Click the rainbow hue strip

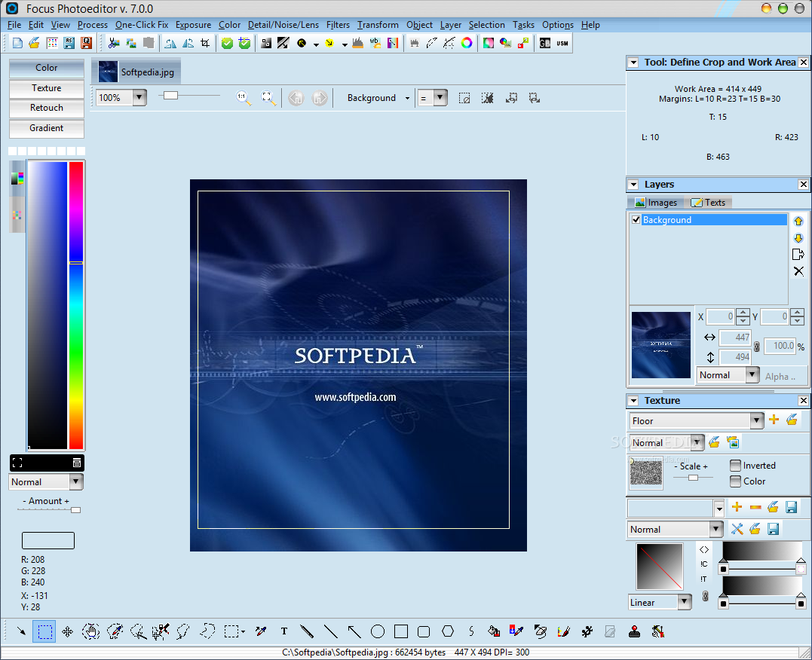coord(76,305)
